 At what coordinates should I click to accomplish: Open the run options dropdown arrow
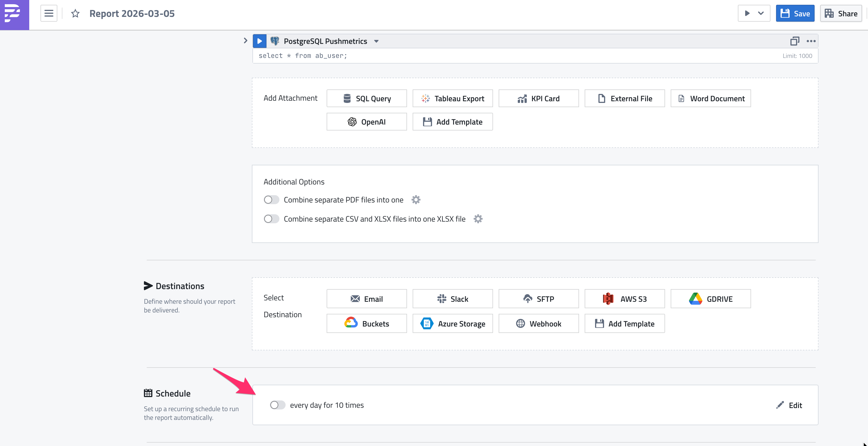[x=761, y=13]
